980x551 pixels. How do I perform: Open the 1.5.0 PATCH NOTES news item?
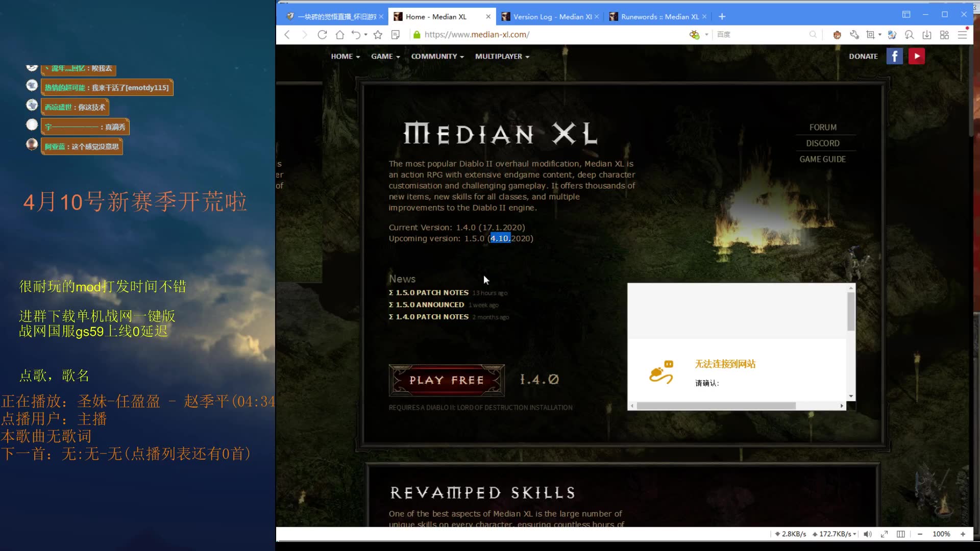428,293
